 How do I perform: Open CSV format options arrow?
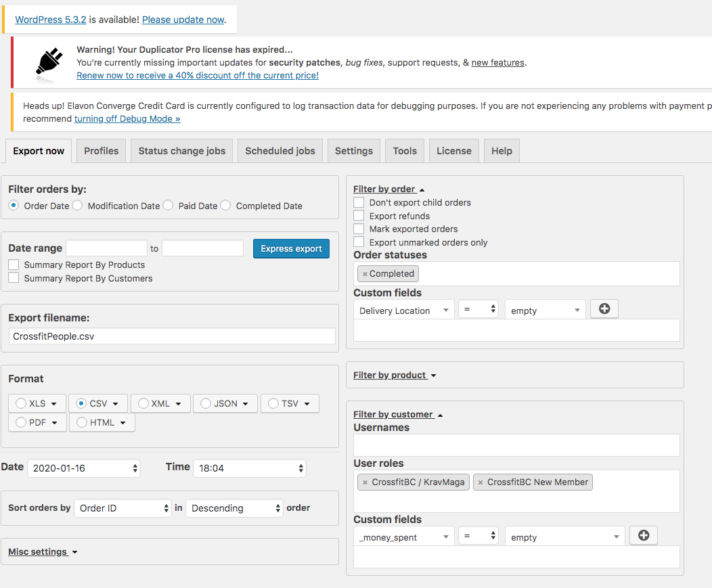[116, 404]
